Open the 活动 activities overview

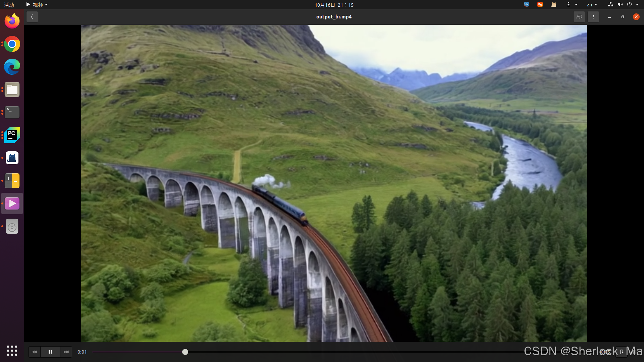click(x=9, y=5)
